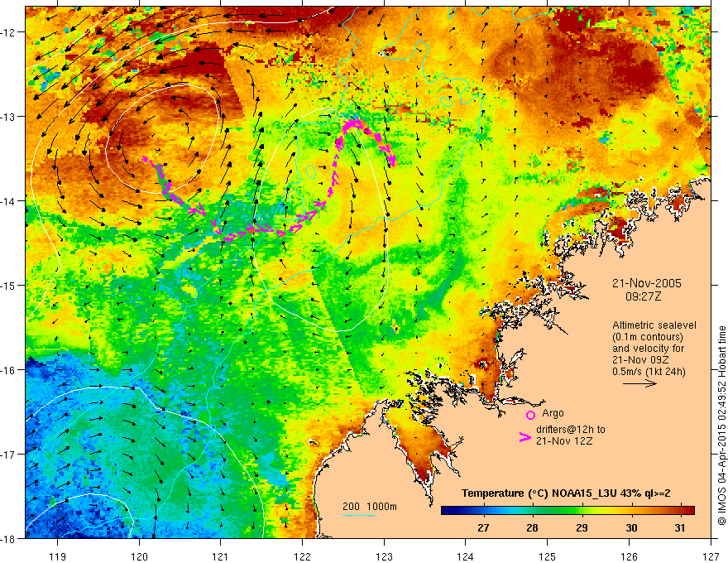Click the cyan 200/1000m depth contour legend line

coord(359,515)
